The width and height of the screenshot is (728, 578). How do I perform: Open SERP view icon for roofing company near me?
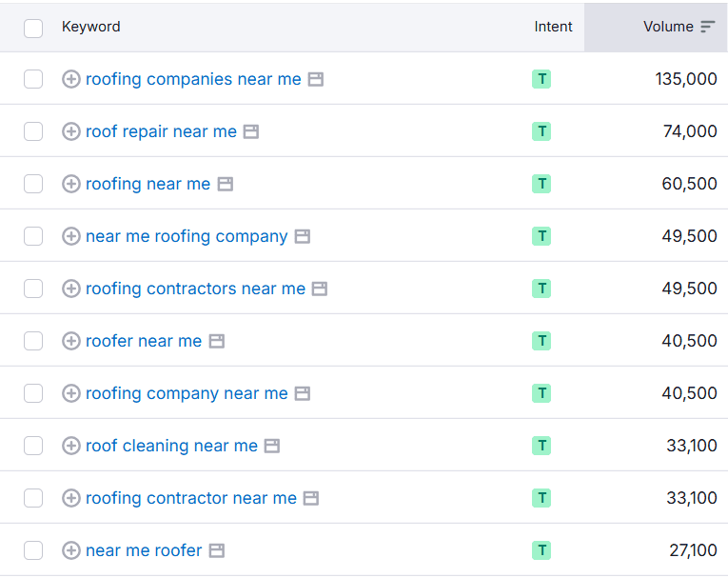303,394
